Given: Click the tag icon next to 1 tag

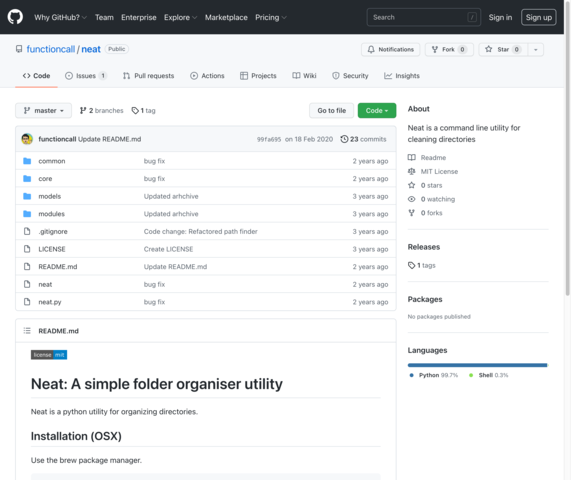Looking at the screenshot, I should pos(135,110).
